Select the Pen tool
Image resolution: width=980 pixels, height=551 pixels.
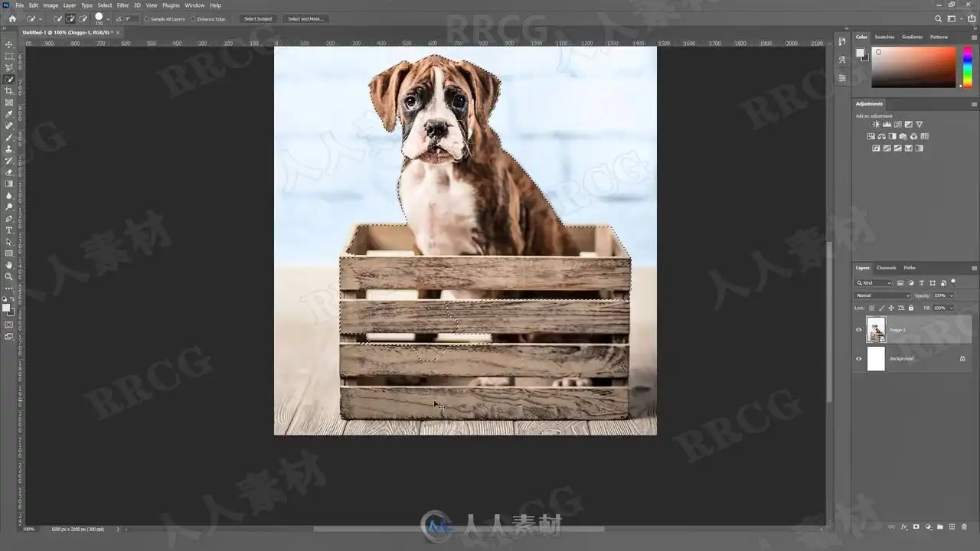(9, 218)
